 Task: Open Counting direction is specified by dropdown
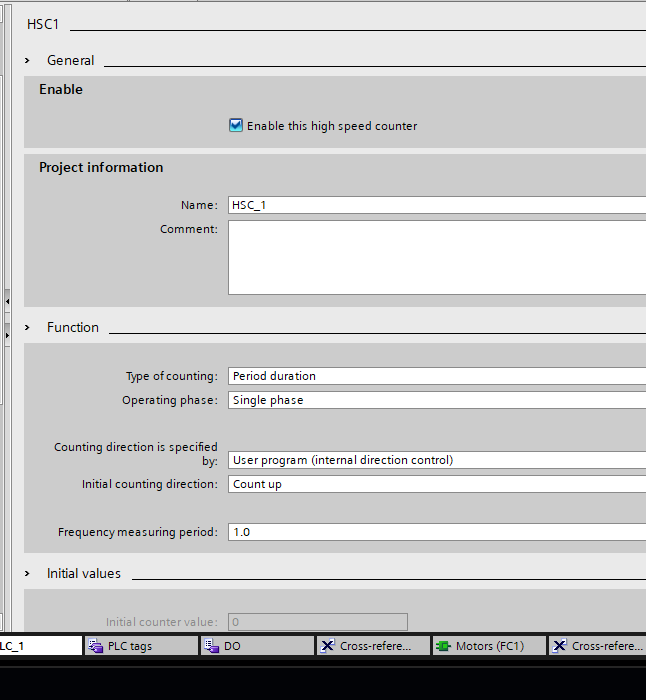coord(437,460)
